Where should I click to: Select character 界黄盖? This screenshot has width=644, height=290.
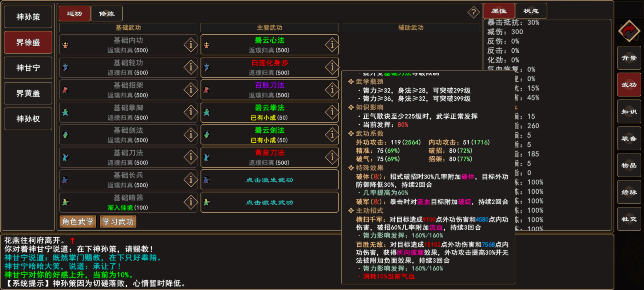pos(28,93)
